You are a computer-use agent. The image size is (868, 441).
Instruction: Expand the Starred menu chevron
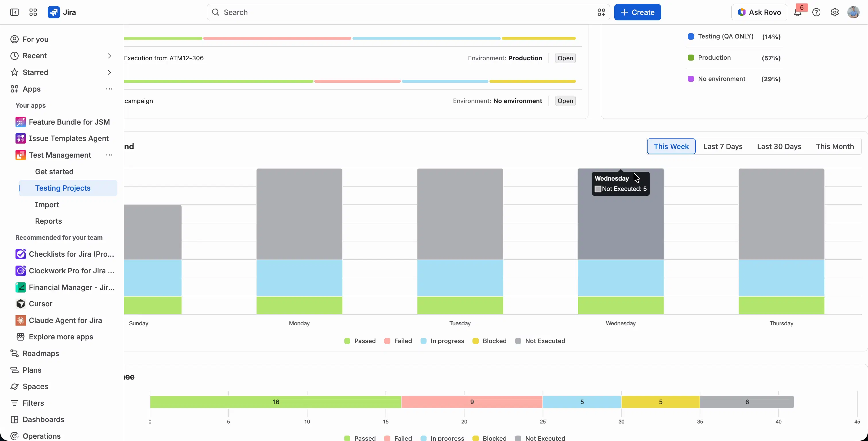(x=109, y=72)
